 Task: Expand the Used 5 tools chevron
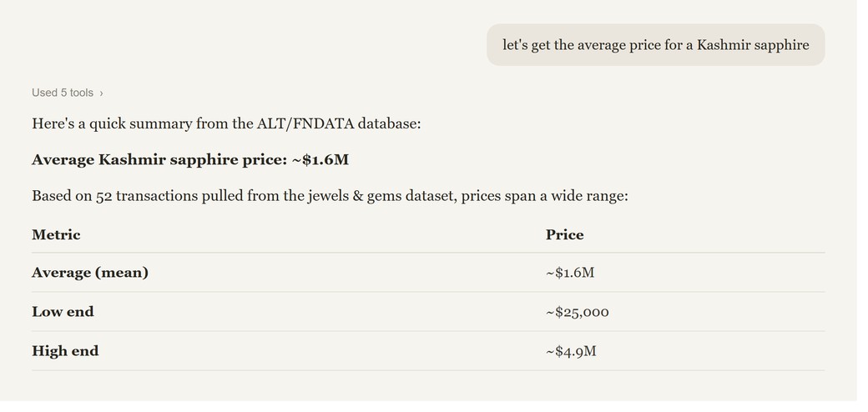click(101, 93)
